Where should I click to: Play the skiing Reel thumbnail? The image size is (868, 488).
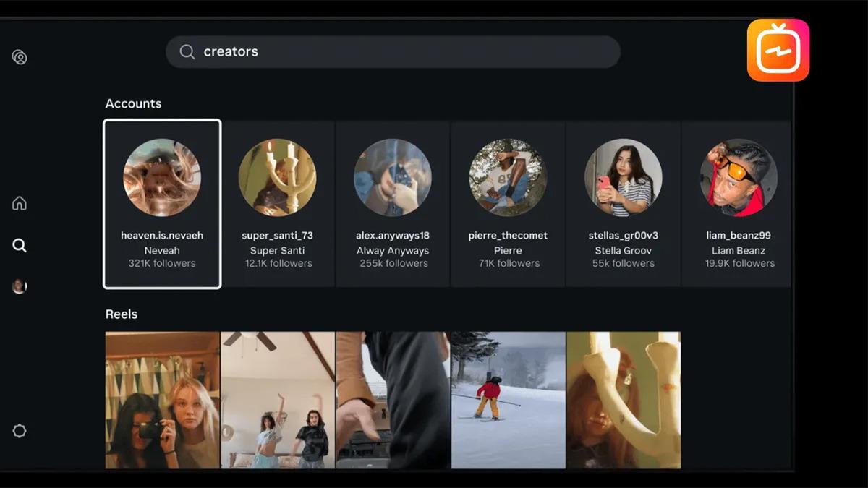coord(508,401)
